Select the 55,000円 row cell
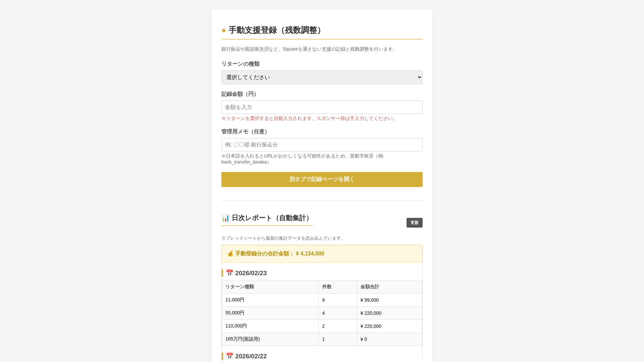The width and height of the screenshot is (644, 362). 270,313
